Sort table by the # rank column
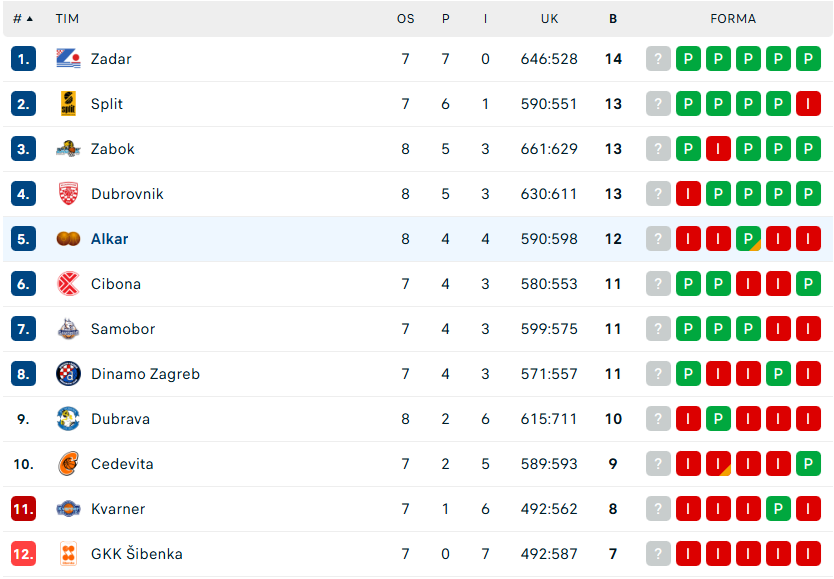Screen dimensions: 834x579 tap(22, 19)
